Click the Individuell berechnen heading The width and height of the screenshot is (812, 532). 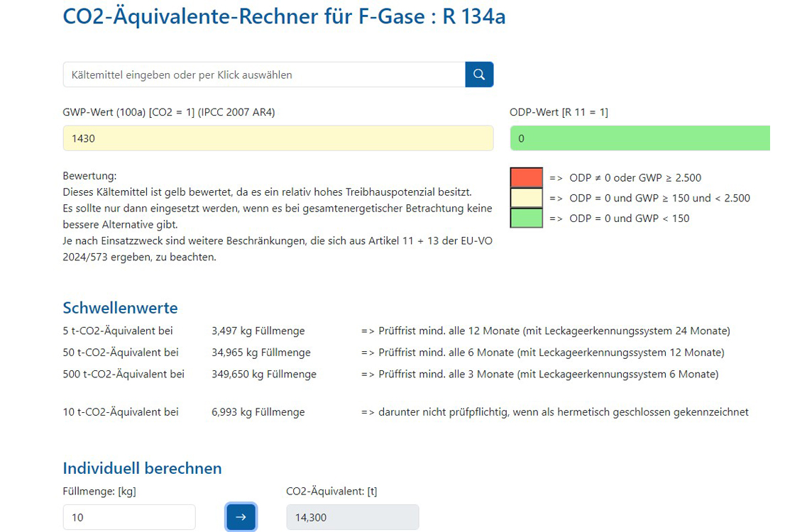point(143,468)
